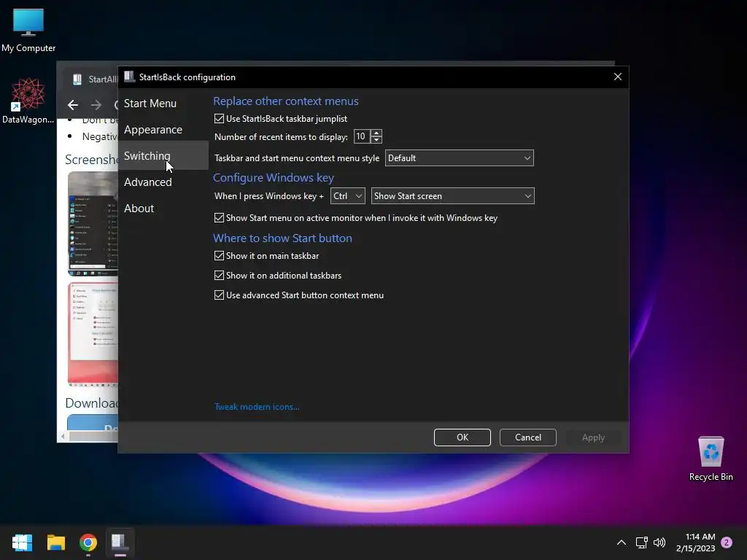
Task: Select the About section
Action: pos(163,208)
